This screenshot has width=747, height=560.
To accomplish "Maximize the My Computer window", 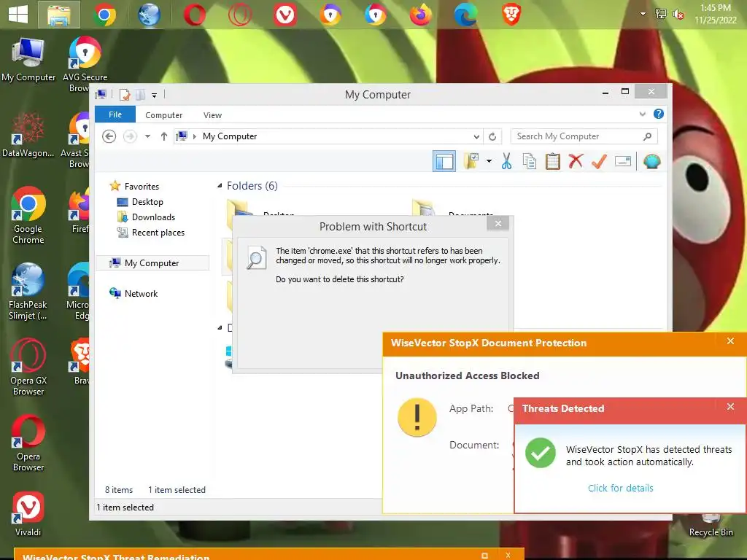I will tap(625, 91).
